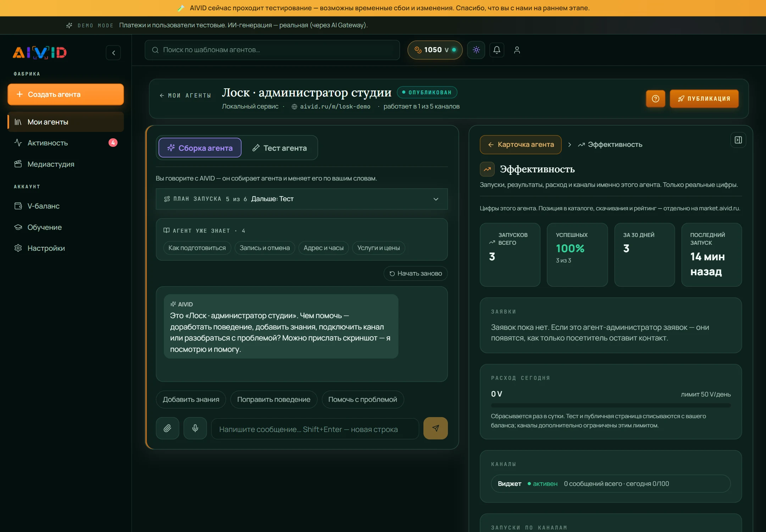The width and height of the screenshot is (766, 532).
Task: Switch to Сборка агента tab
Action: (200, 148)
